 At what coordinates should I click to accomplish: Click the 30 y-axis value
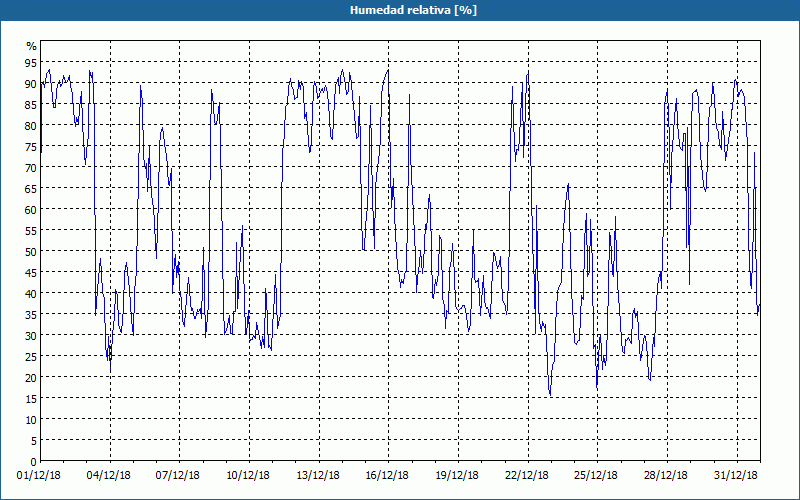[x=31, y=335]
